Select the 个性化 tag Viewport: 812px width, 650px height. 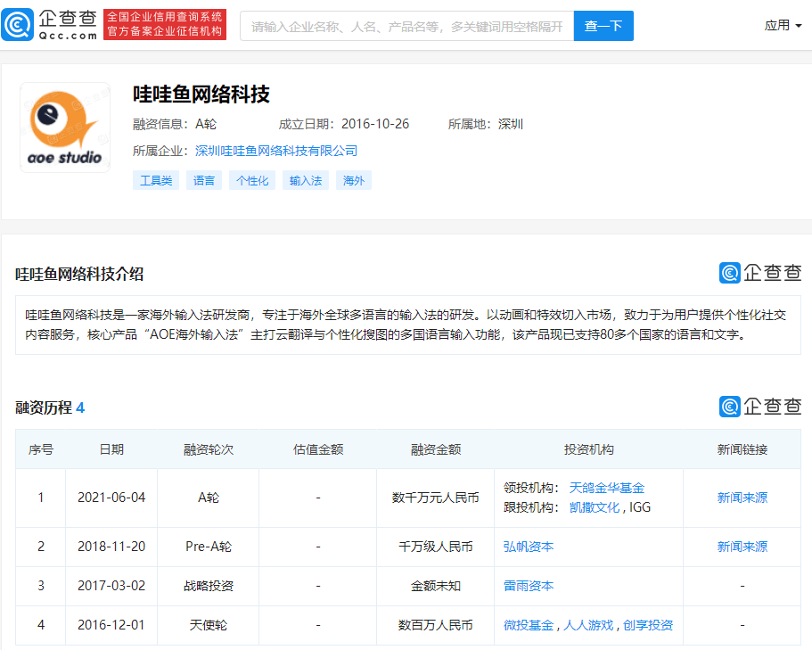pyautogui.click(x=252, y=180)
